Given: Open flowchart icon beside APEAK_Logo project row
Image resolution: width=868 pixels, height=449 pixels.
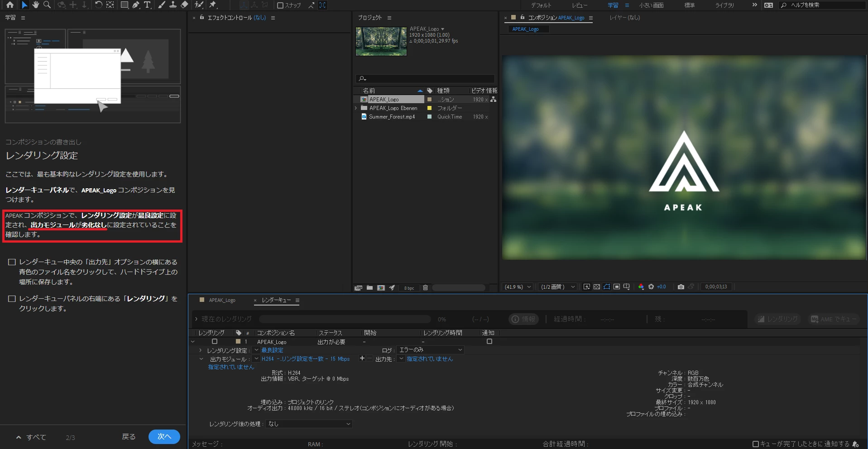Looking at the screenshot, I should coord(493,99).
